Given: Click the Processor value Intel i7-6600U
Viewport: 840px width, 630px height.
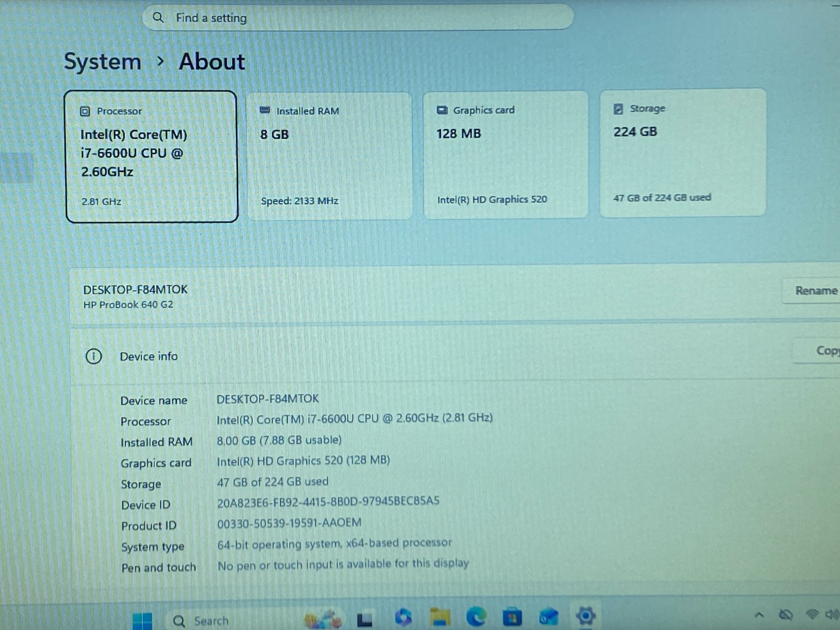Looking at the screenshot, I should coord(354,418).
